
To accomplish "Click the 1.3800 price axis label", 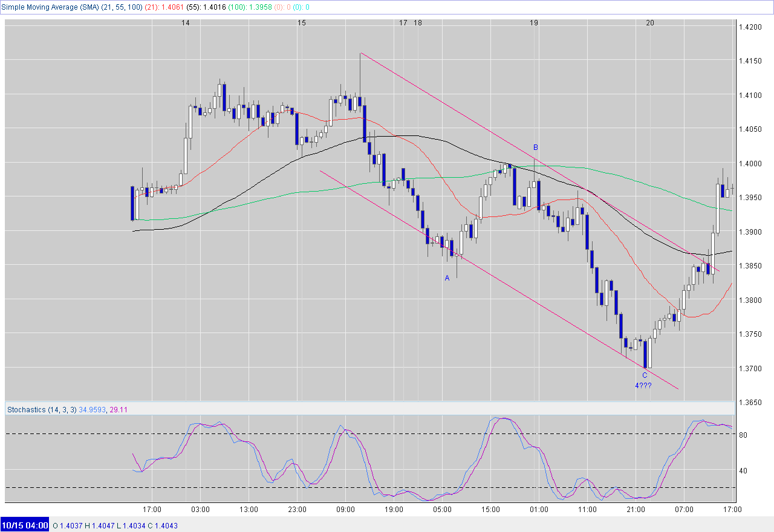I will [x=749, y=300].
